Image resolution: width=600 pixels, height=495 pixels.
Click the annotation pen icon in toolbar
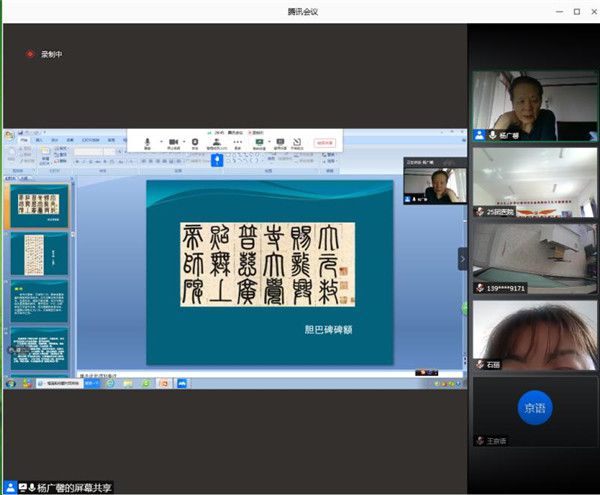pyautogui.click(x=297, y=142)
